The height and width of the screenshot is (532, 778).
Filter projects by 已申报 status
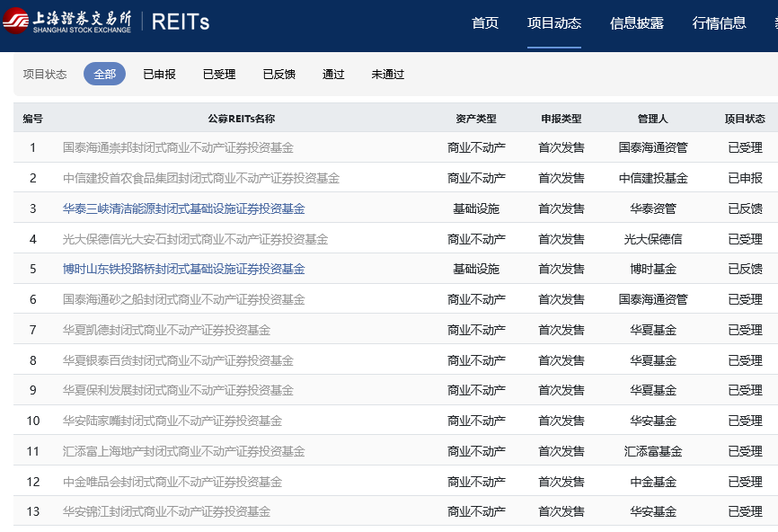[x=159, y=75]
